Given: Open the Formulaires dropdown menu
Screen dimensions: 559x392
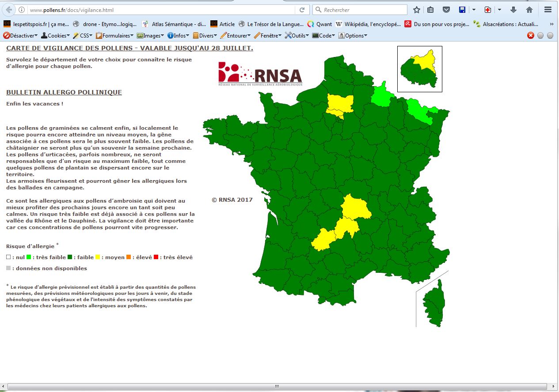Looking at the screenshot, I should click(115, 36).
